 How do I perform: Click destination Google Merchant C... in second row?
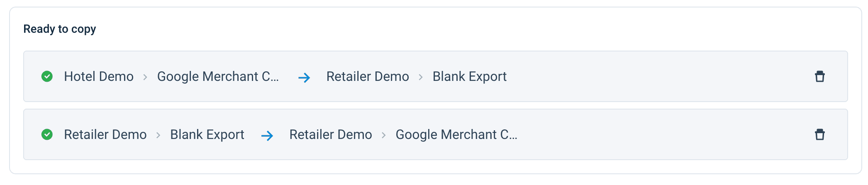point(456,134)
